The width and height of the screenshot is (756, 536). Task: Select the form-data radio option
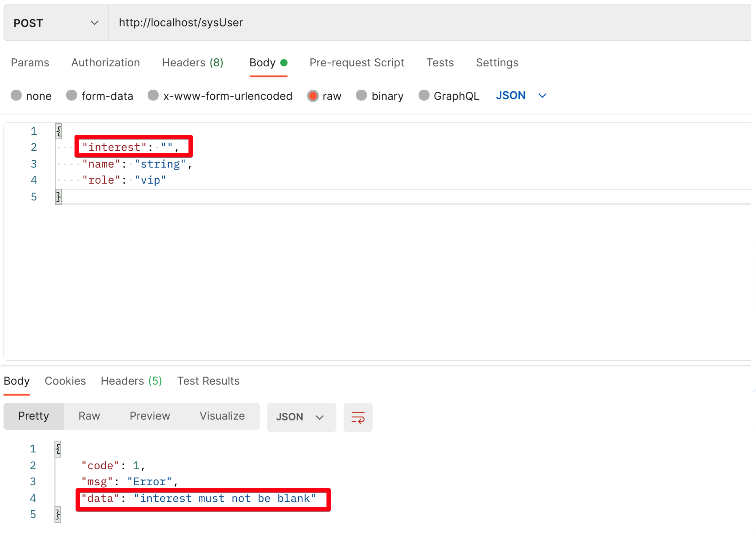71,96
